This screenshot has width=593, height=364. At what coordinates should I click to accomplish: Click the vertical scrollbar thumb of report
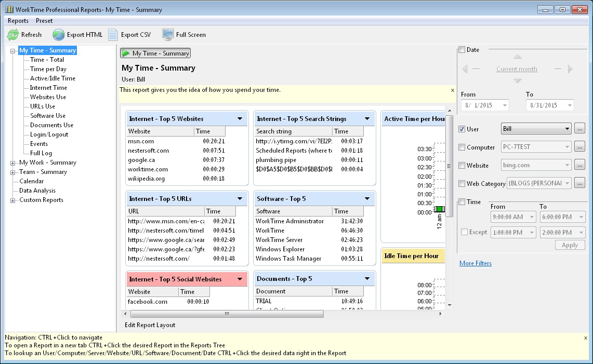[449, 166]
